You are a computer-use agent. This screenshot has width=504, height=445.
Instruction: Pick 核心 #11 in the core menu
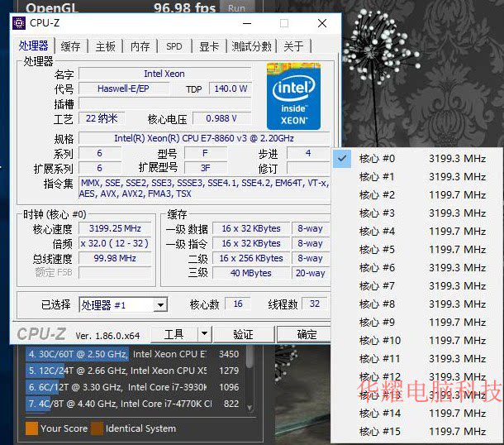click(417, 358)
